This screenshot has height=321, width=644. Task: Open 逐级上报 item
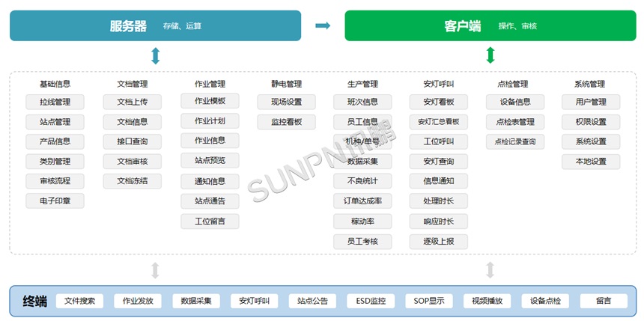click(x=439, y=242)
